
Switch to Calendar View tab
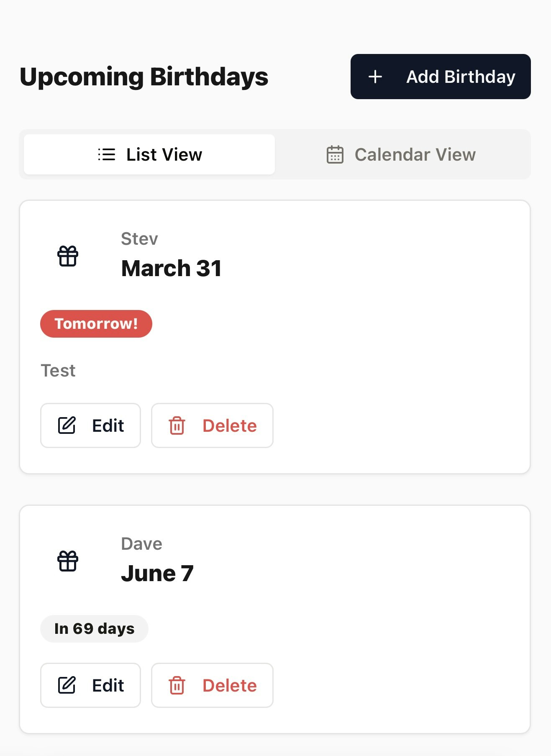pos(401,154)
